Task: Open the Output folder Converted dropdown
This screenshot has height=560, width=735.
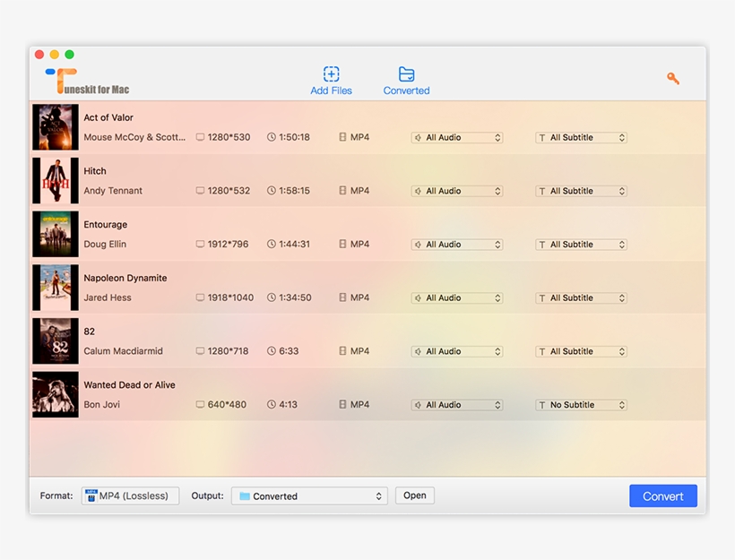Action: [x=309, y=495]
